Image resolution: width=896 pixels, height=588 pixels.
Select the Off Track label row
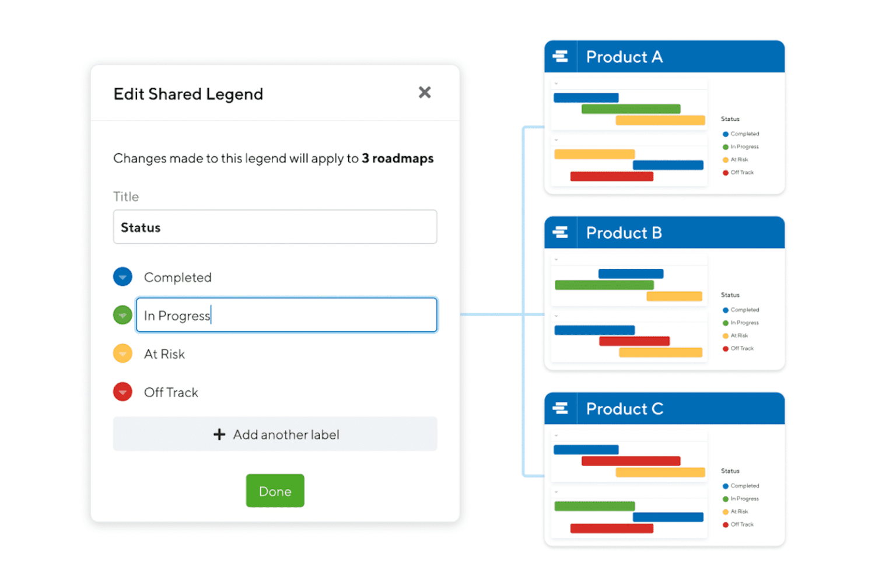[x=170, y=392]
